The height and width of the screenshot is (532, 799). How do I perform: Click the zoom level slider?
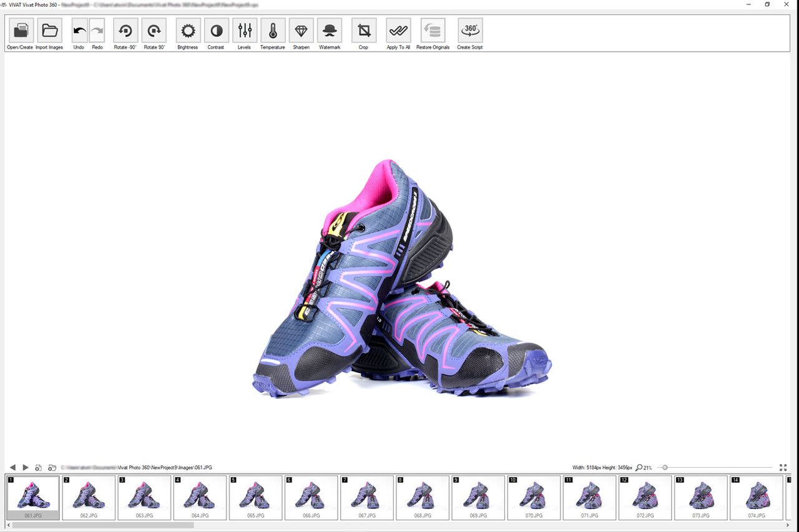[x=665, y=467]
